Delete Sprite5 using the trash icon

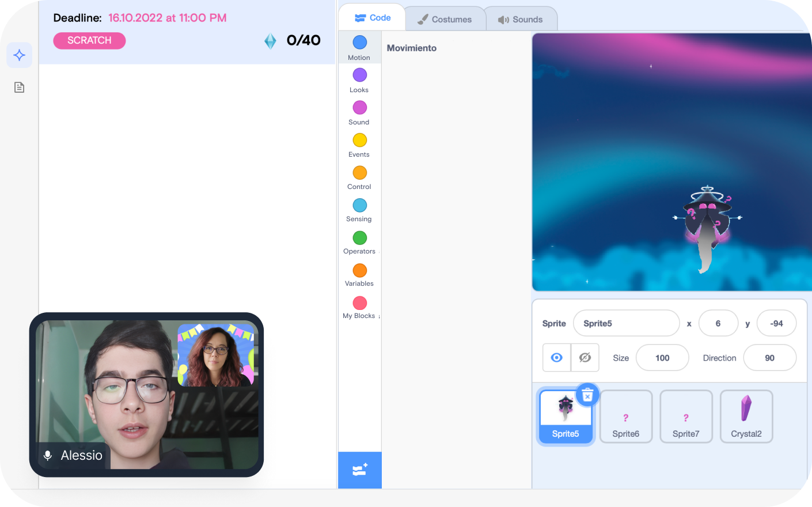[x=587, y=395]
